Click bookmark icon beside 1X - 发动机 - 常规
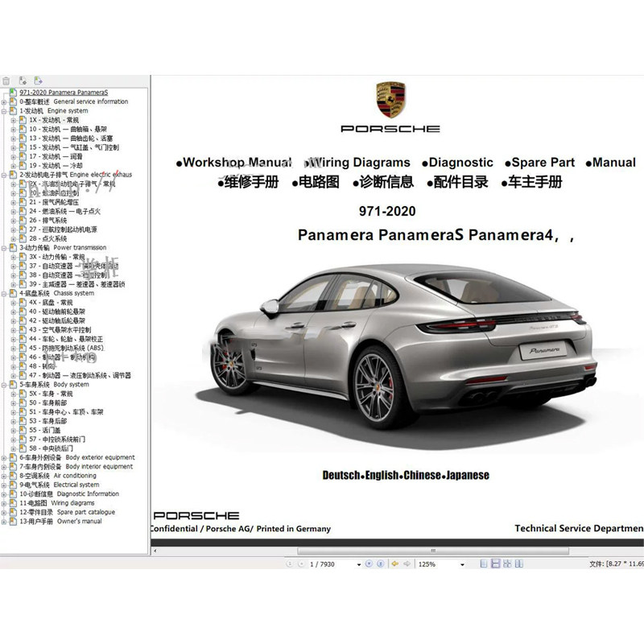Image resolution: width=644 pixels, height=644 pixels. [23, 120]
